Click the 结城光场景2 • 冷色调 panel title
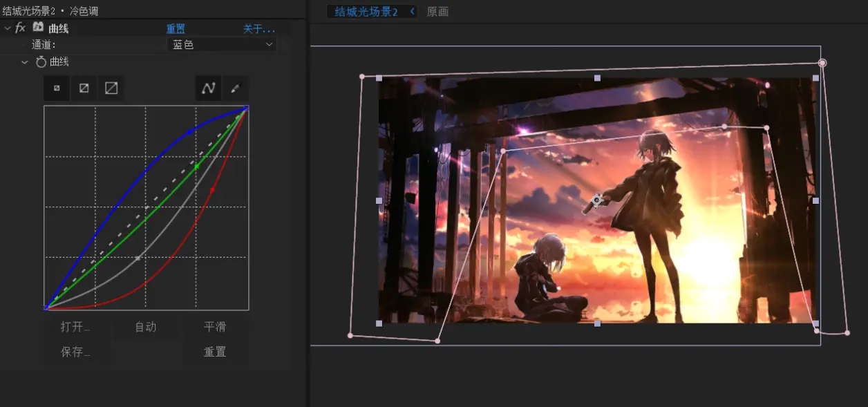The height and width of the screenshot is (407, 868). [x=50, y=11]
